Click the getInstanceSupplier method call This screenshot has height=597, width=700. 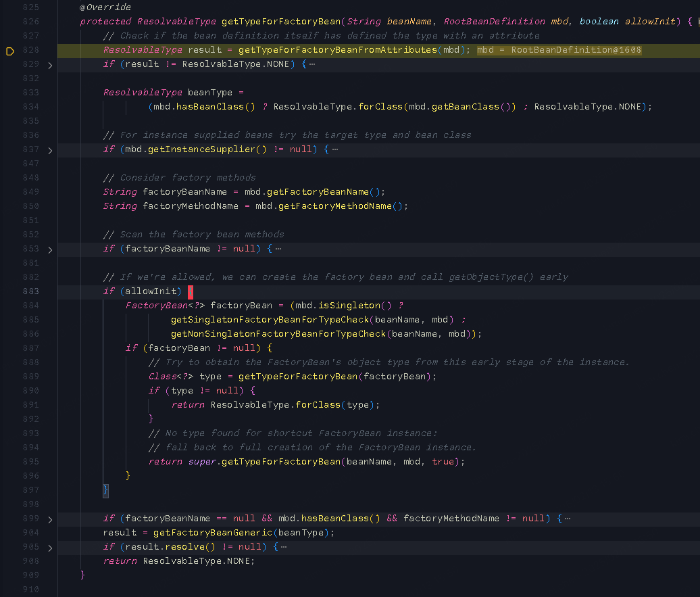(201, 149)
